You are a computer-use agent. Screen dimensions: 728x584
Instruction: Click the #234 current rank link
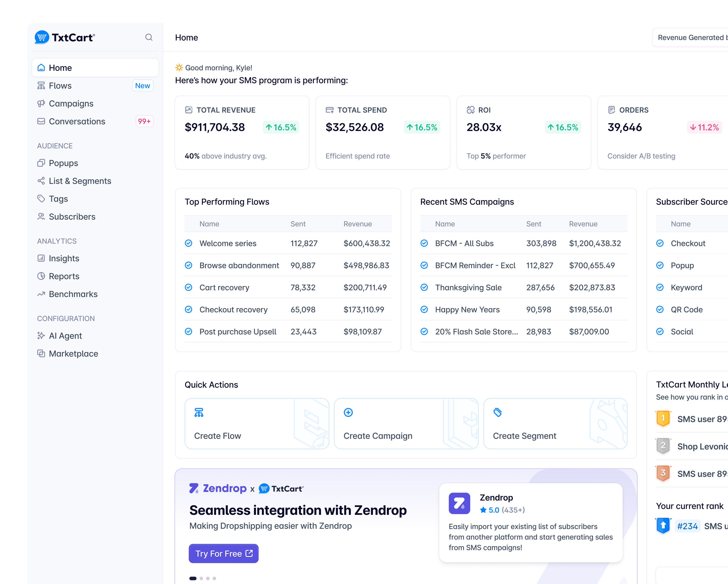click(687, 526)
